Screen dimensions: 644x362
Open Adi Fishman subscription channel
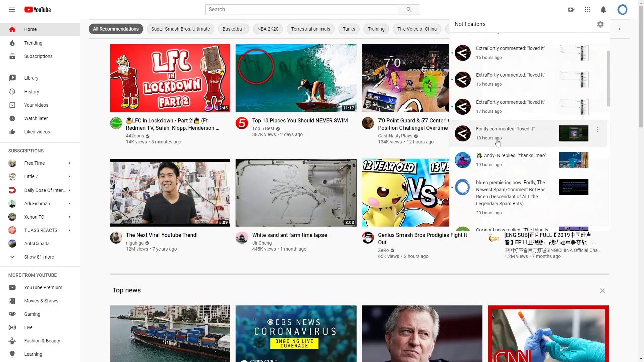(40, 204)
